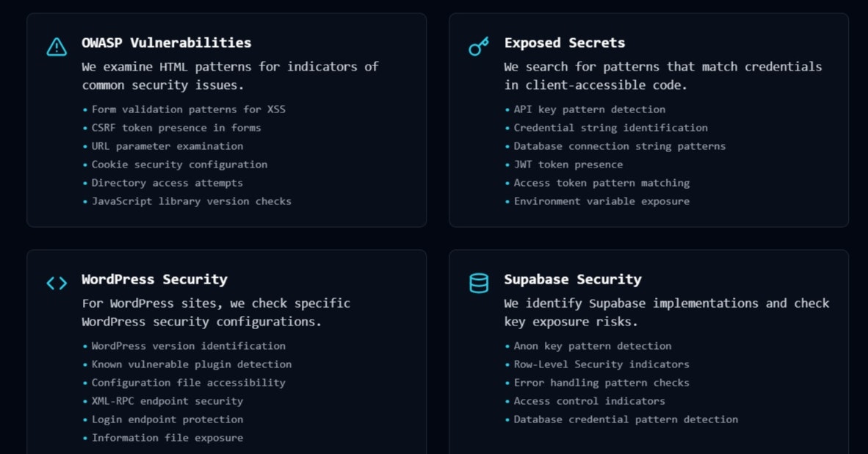The image size is (868, 454).
Task: Click 'Login endpoint protection' list item
Action: 167,419
